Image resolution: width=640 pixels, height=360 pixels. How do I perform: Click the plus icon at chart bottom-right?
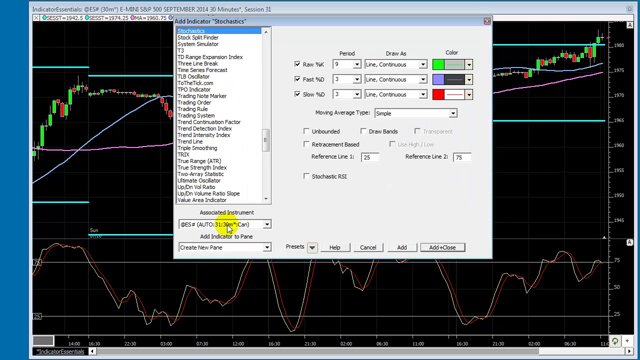click(x=627, y=341)
